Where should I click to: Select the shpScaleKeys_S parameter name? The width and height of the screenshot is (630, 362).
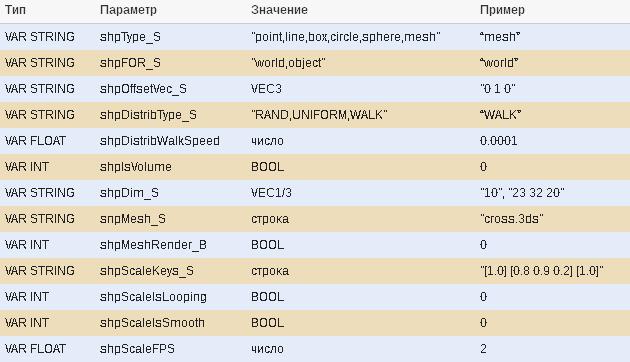[147, 271]
